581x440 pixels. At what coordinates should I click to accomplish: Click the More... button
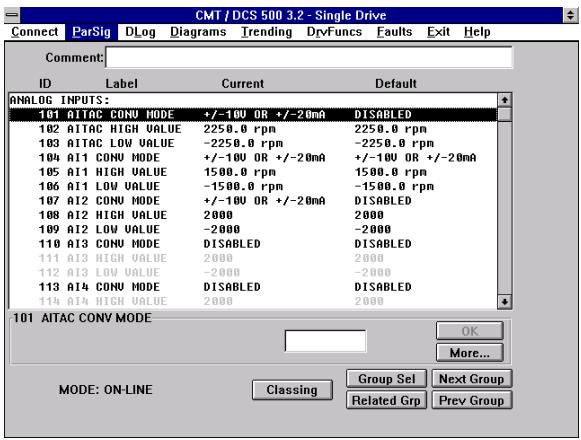click(x=470, y=353)
